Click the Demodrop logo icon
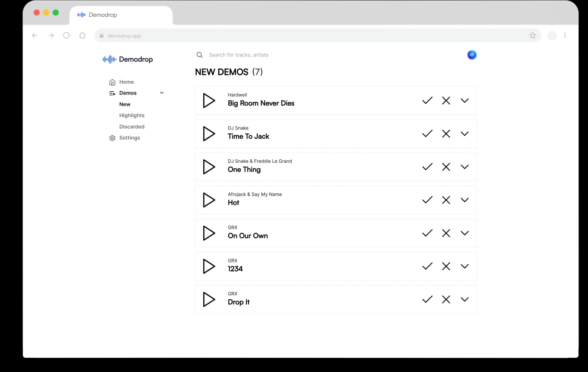The width and height of the screenshot is (588, 372). [109, 59]
